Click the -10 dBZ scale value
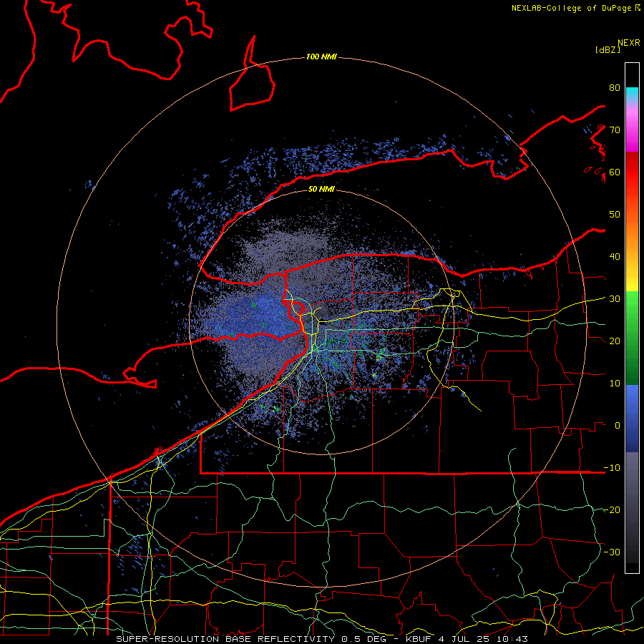Image resolution: width=644 pixels, height=644 pixels. point(612,467)
